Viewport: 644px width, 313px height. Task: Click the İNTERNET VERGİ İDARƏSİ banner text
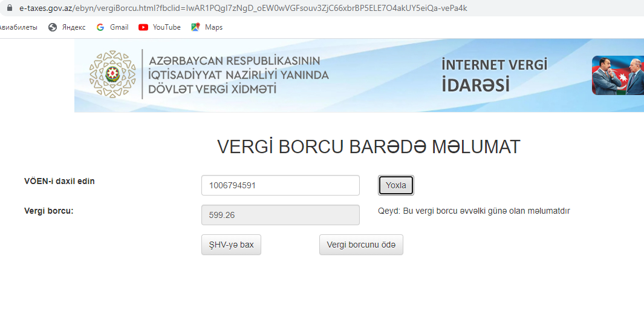[x=494, y=75]
